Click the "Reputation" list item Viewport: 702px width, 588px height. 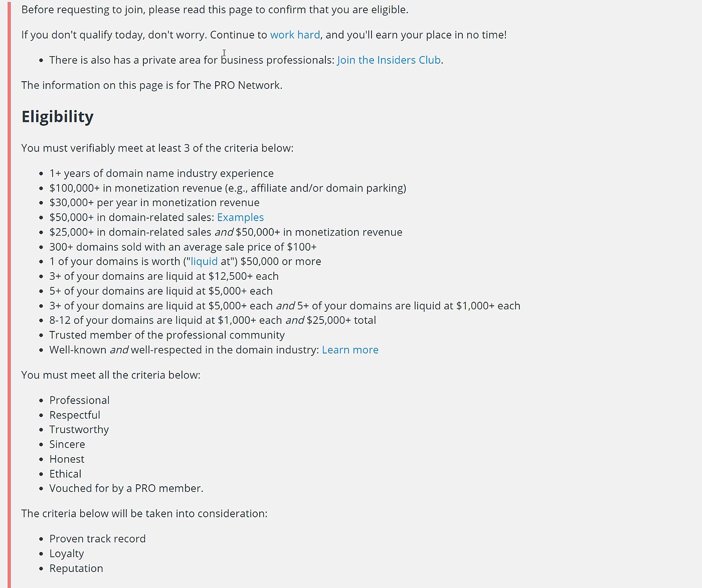tap(76, 568)
